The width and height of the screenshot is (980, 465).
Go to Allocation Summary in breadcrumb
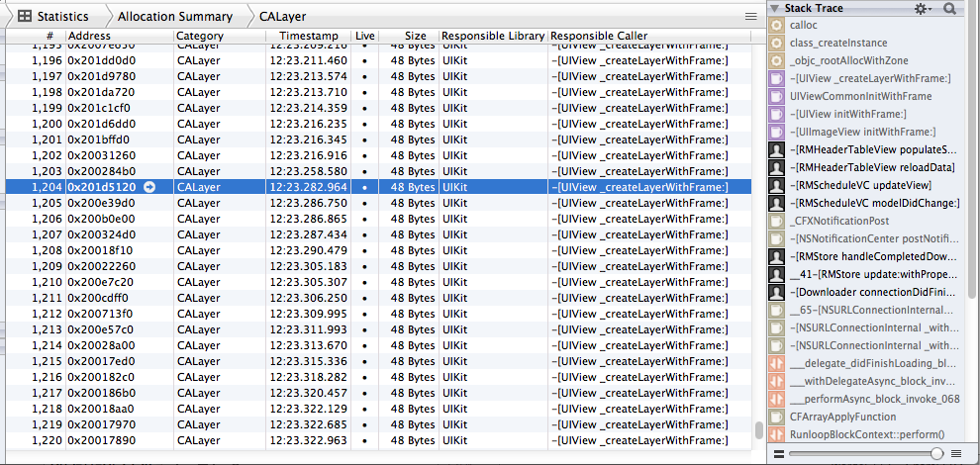(174, 16)
